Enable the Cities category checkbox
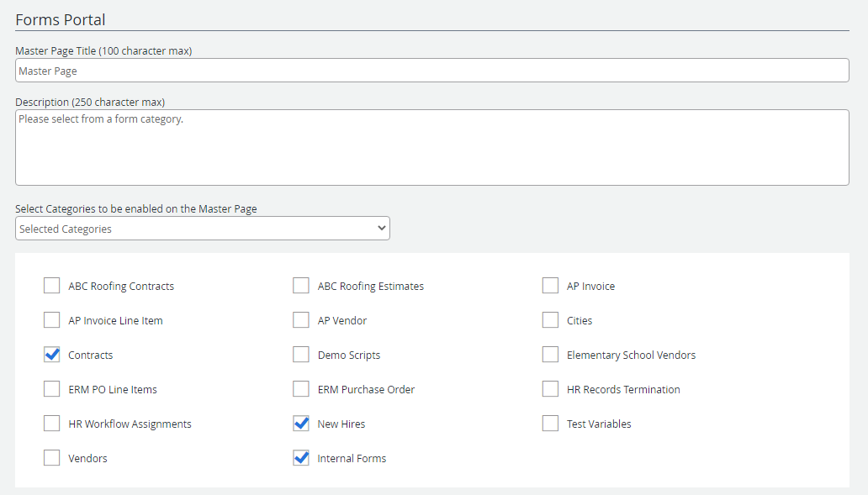 [x=550, y=320]
